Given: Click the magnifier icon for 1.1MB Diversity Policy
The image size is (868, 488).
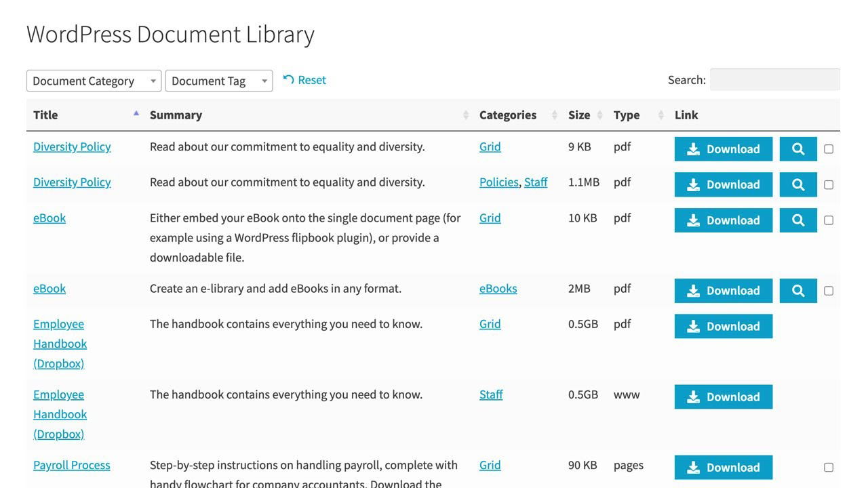Looking at the screenshot, I should pos(798,184).
